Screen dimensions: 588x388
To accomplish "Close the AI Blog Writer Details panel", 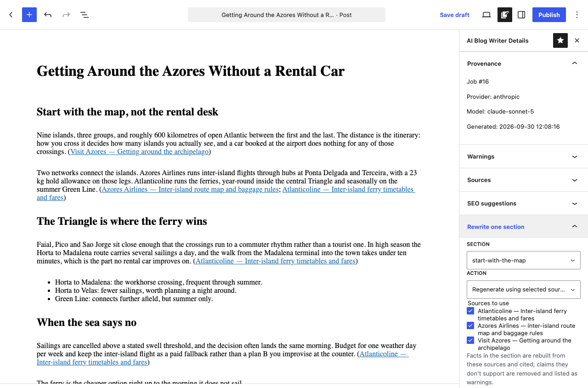I will tap(577, 40).
